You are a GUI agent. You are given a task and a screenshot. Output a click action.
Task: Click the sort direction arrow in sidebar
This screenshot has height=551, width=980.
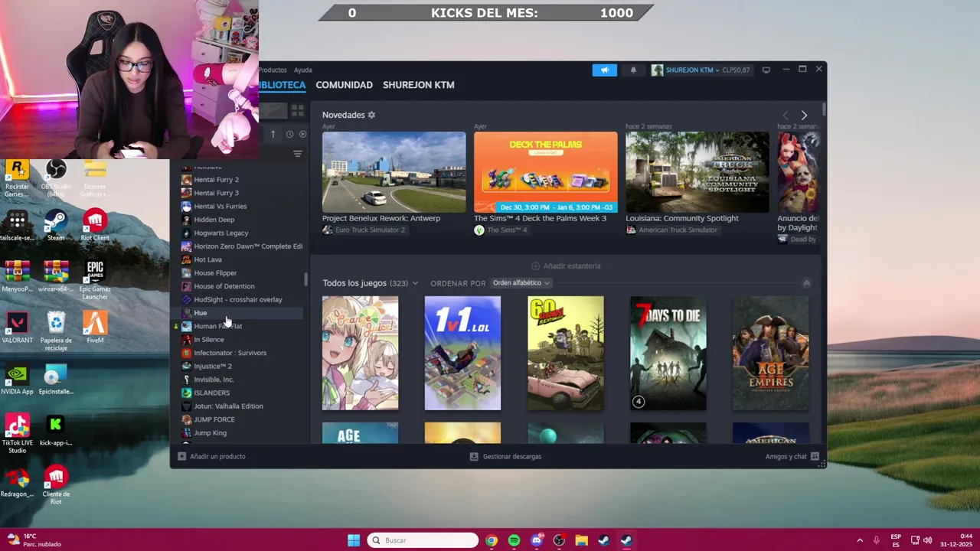point(273,134)
